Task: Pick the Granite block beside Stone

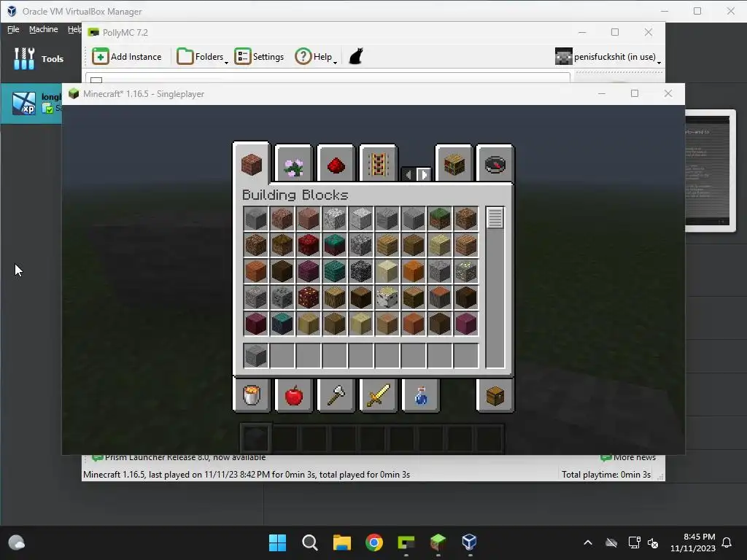Action: (x=282, y=219)
